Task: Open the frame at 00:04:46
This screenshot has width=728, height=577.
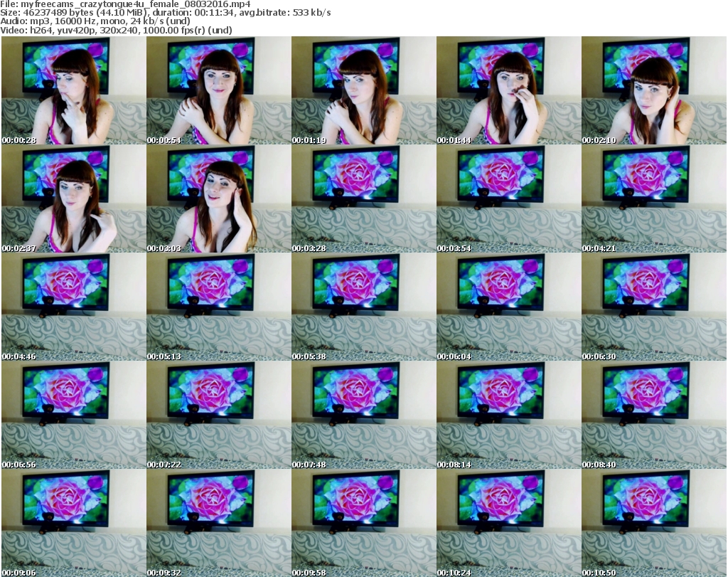Action: click(73, 307)
